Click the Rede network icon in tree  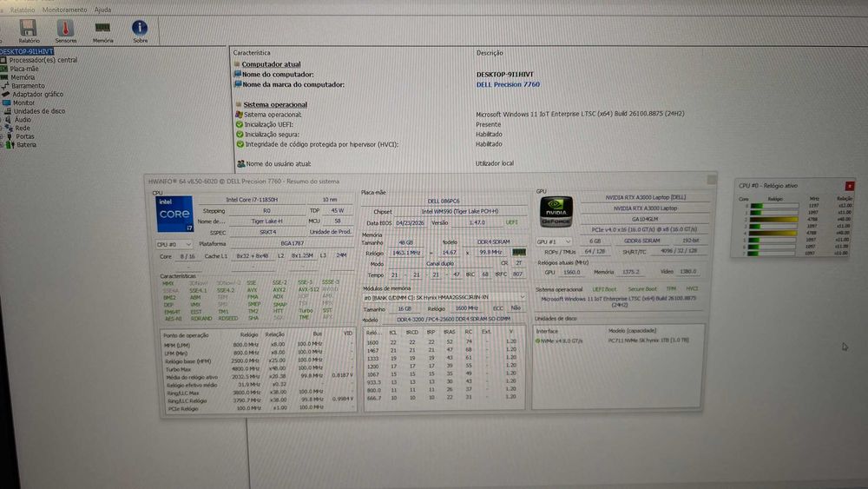pos(9,128)
